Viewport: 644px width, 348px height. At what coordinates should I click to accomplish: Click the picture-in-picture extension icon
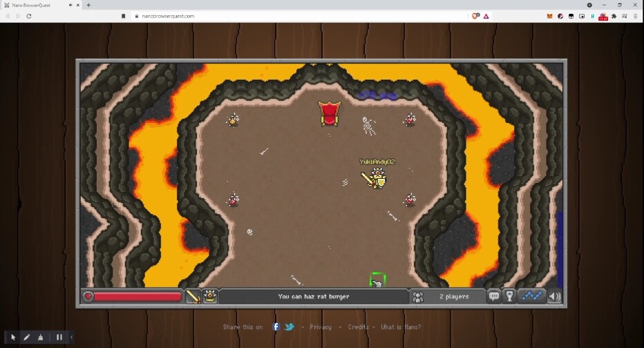point(582,16)
